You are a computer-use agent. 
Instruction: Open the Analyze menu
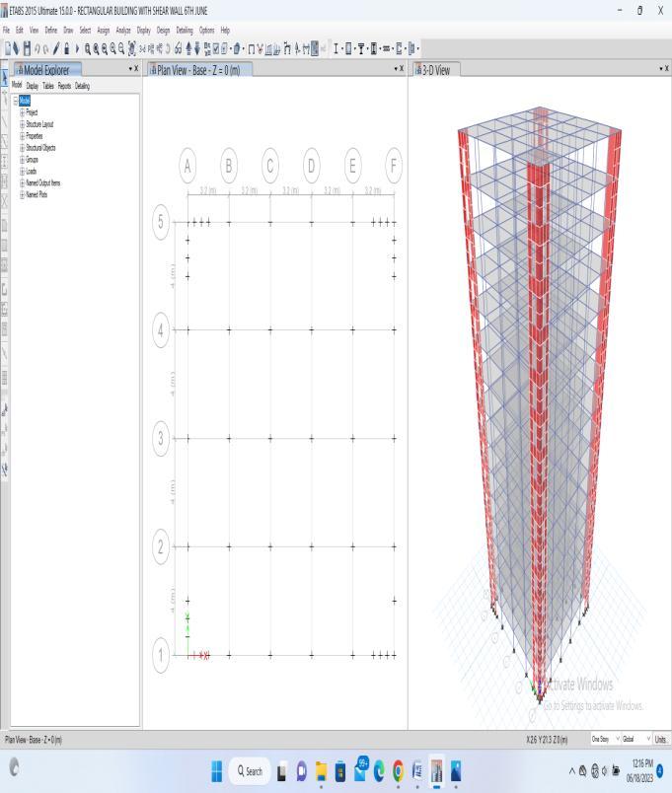123,31
